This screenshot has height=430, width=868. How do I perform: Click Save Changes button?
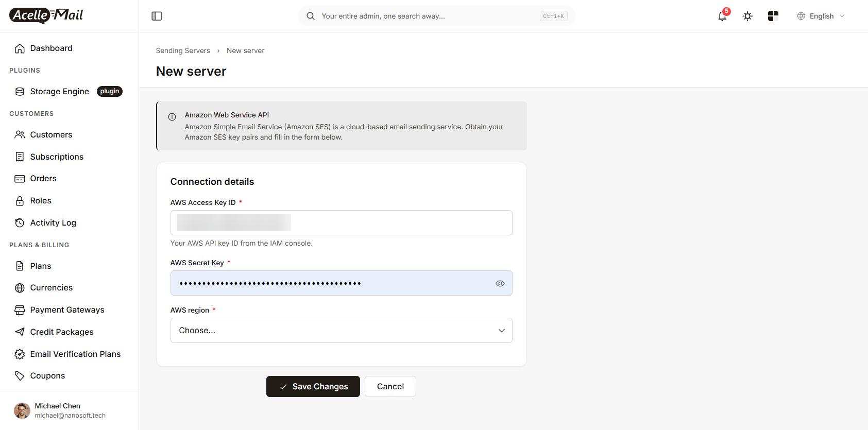coord(313,386)
